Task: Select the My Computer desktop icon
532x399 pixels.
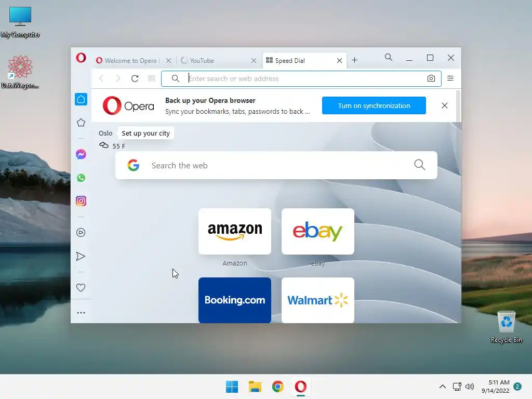Action: point(20,22)
